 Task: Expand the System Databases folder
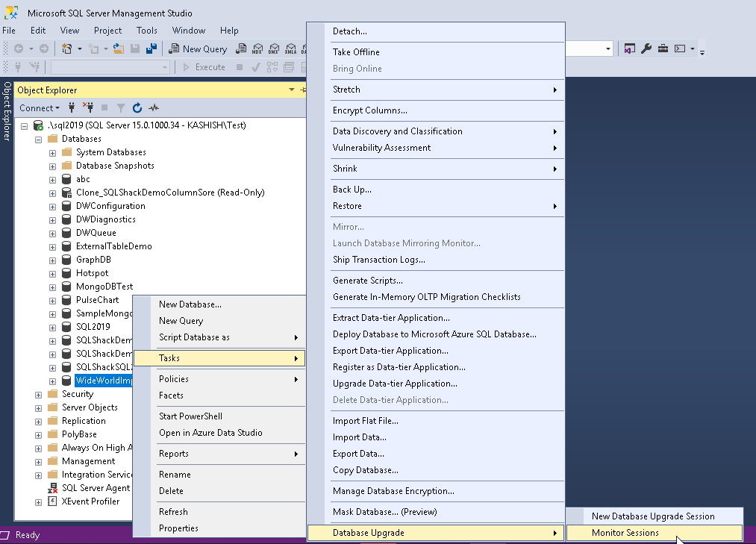(52, 153)
